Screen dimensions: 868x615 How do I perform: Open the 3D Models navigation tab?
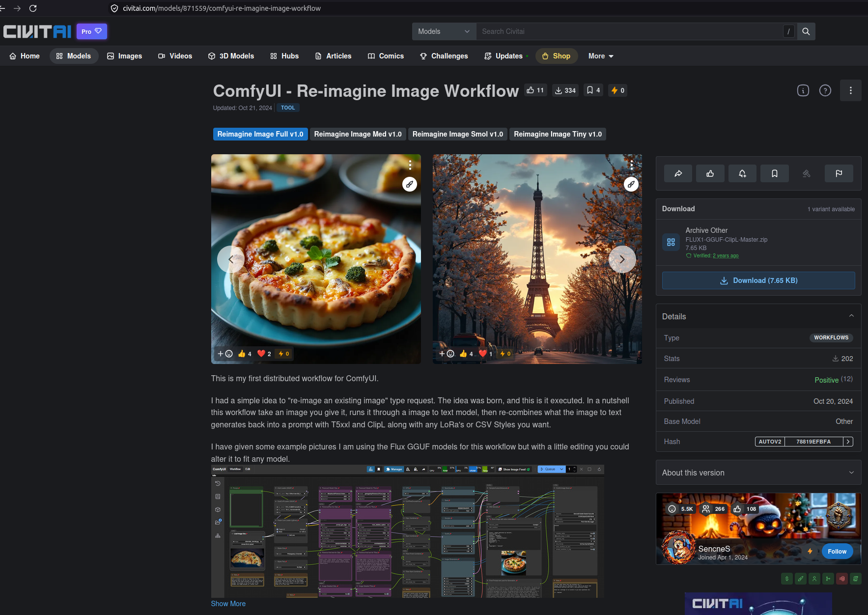point(231,56)
